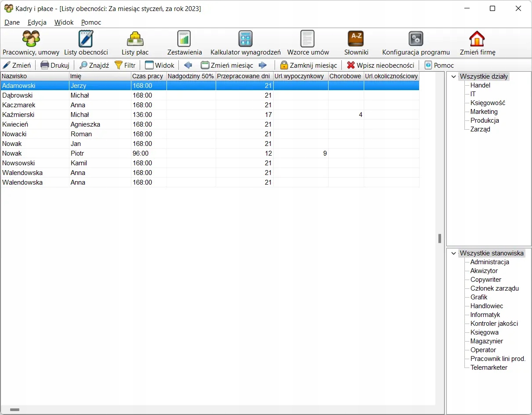
Task: Sort by the Nazwisko column header
Action: 34,76
